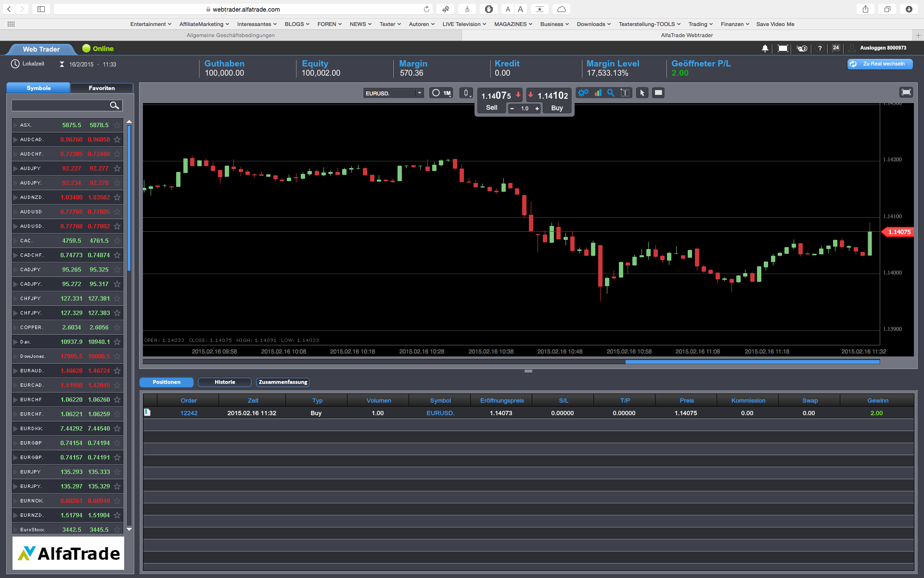924x578 pixels.
Task: Reload the page in Safari
Action: (x=426, y=9)
